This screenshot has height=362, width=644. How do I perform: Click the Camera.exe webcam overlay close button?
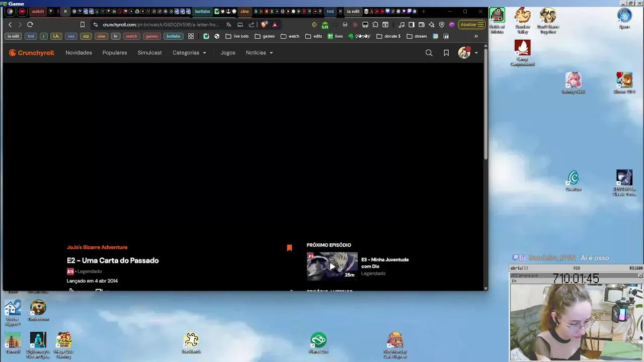coord(640,276)
